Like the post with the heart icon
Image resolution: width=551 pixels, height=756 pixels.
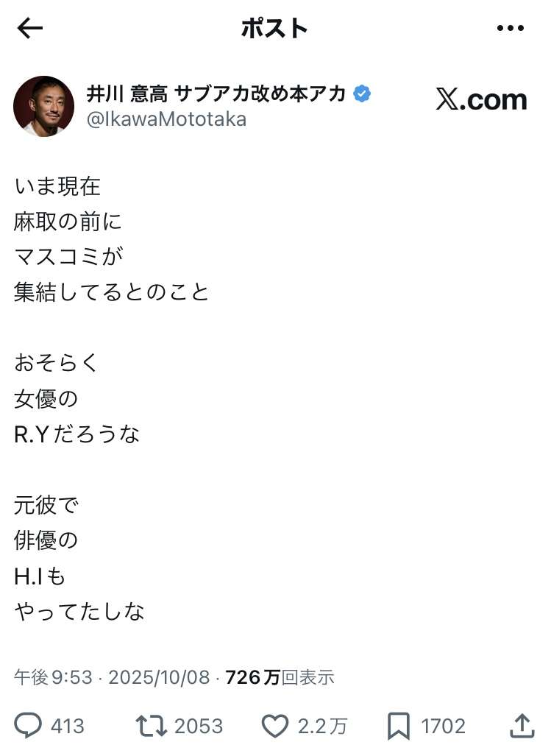[x=275, y=726]
